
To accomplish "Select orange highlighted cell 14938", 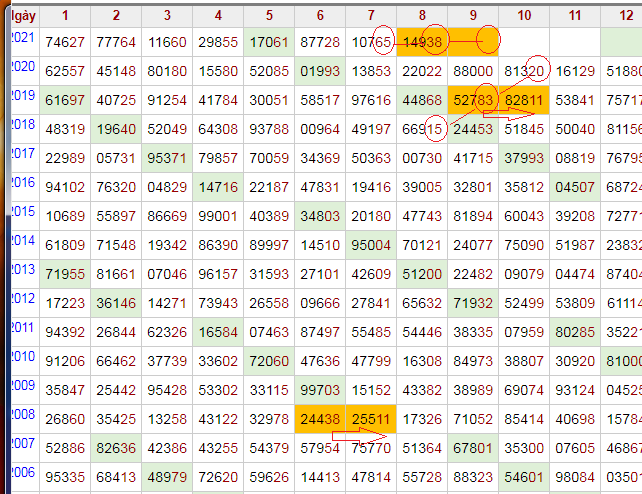I will coord(423,42).
